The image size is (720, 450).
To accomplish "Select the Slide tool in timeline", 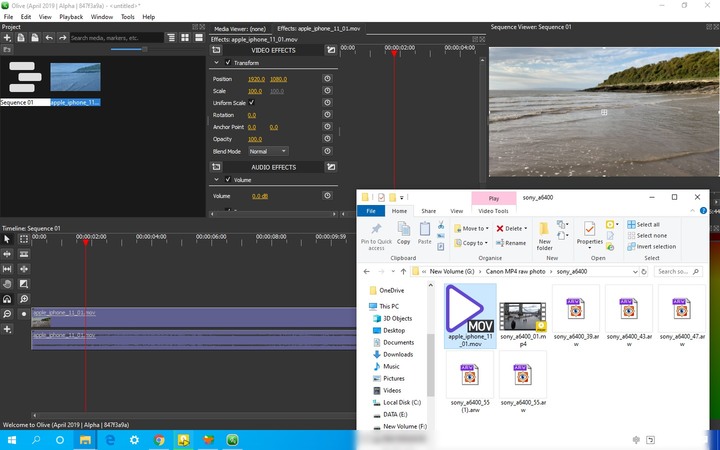I will pos(23,269).
